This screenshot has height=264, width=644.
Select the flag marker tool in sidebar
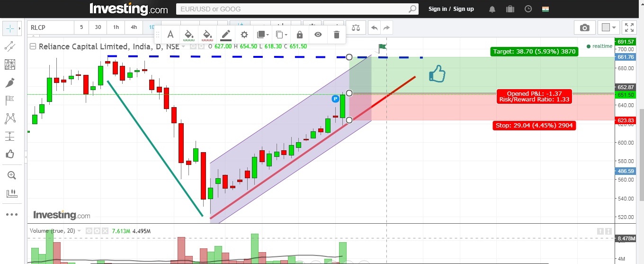coord(9,100)
